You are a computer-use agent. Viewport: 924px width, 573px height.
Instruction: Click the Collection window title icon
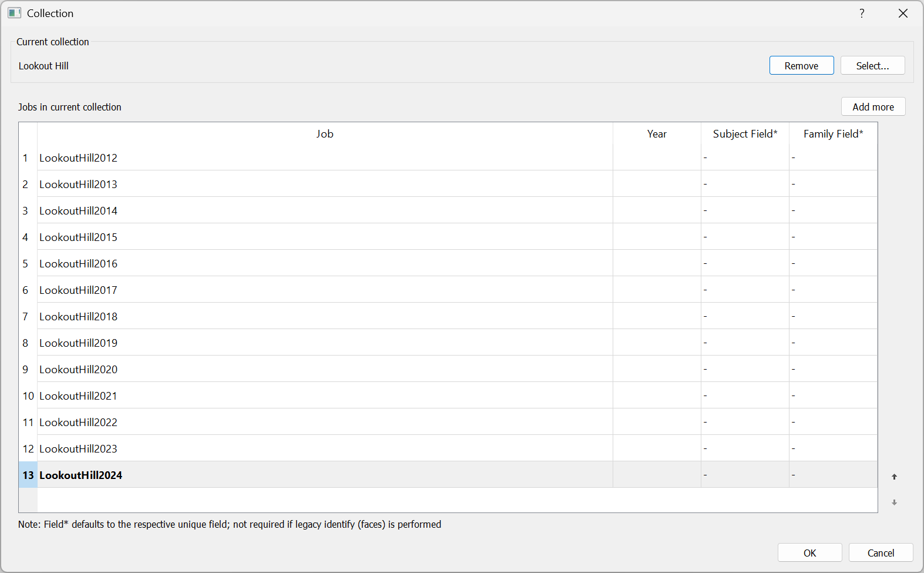pos(15,13)
